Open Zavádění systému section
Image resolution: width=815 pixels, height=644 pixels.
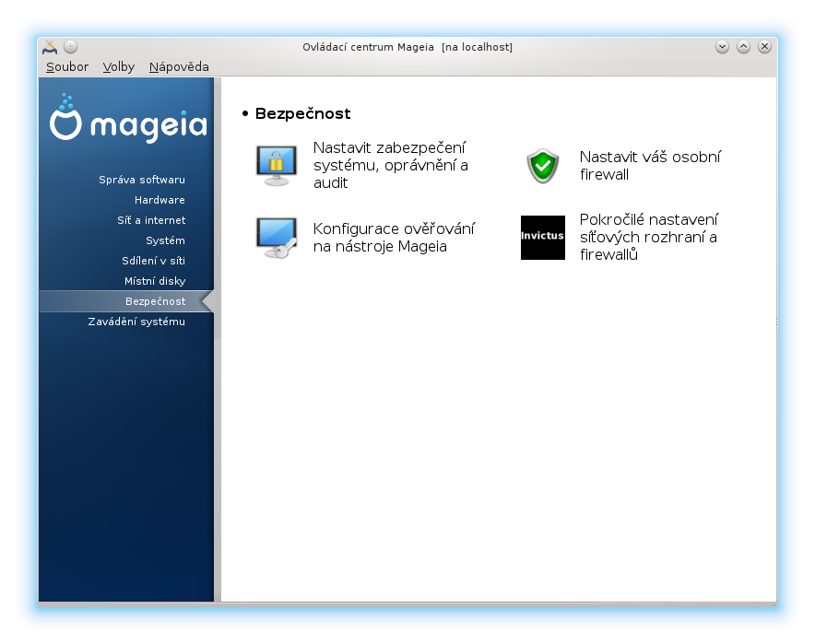pyautogui.click(x=136, y=322)
